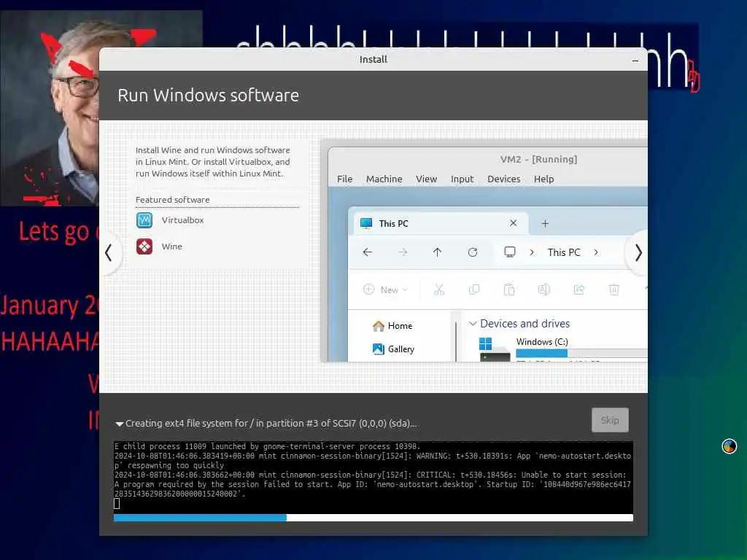Click the Cut scissors icon
This screenshot has height=560, width=747.
pos(438,289)
